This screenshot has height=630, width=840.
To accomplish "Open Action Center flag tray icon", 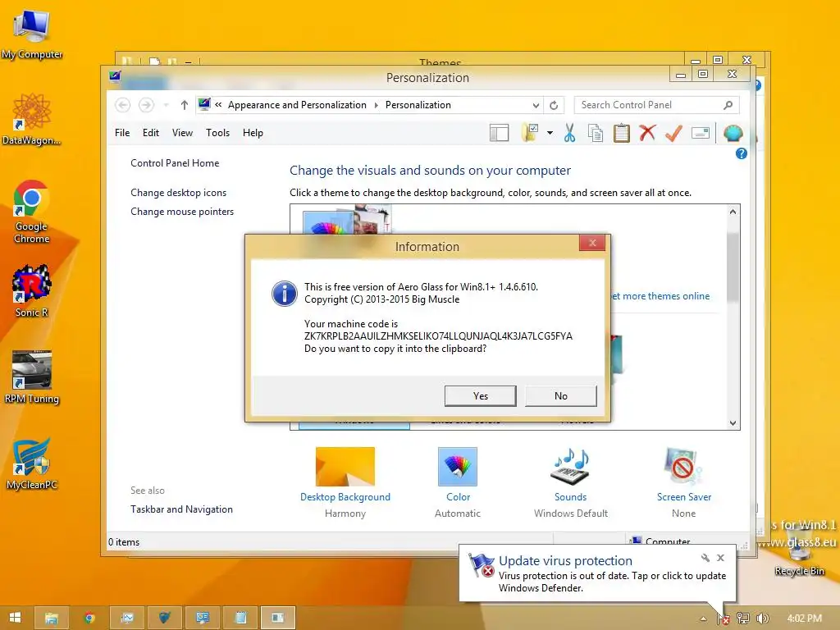I will pyautogui.click(x=723, y=619).
